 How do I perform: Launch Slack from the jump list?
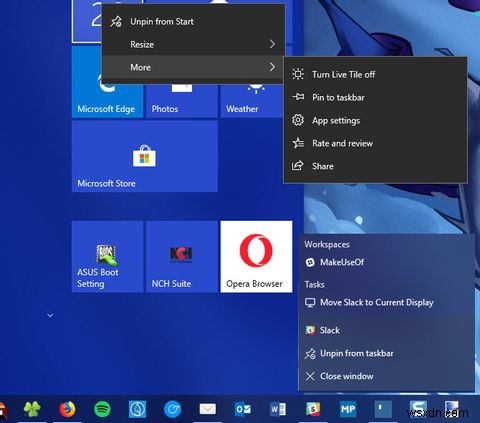pos(387,330)
